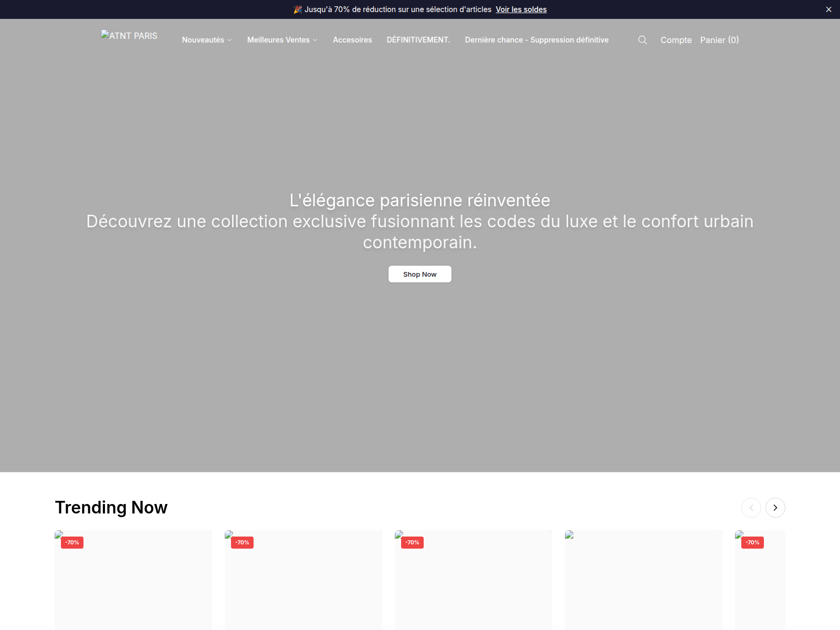Open the second trending product card

click(303, 580)
